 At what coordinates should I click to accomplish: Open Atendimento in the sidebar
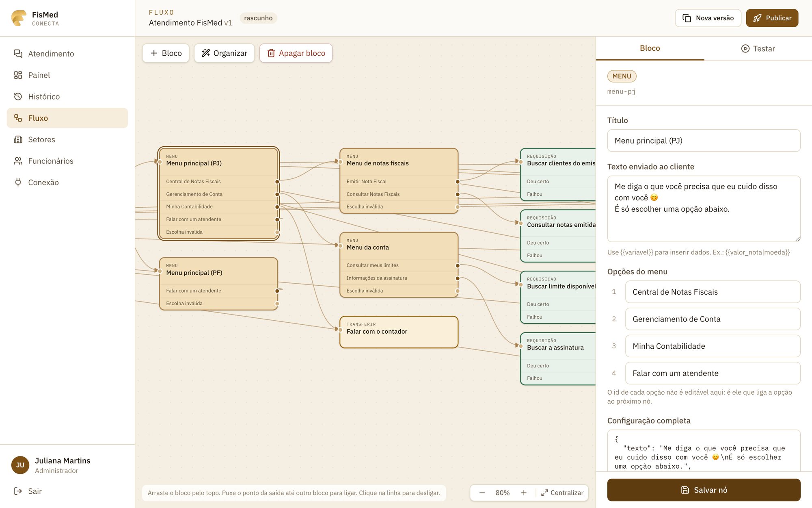point(67,54)
